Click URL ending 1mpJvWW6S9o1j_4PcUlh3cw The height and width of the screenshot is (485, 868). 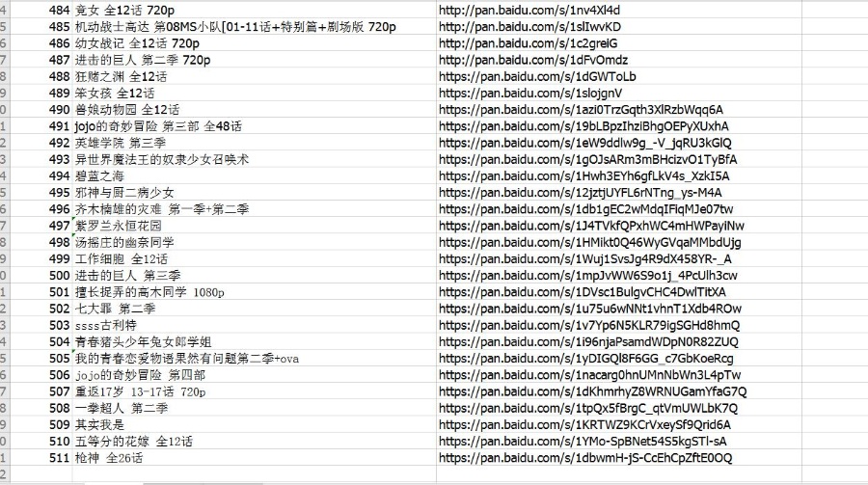point(588,276)
